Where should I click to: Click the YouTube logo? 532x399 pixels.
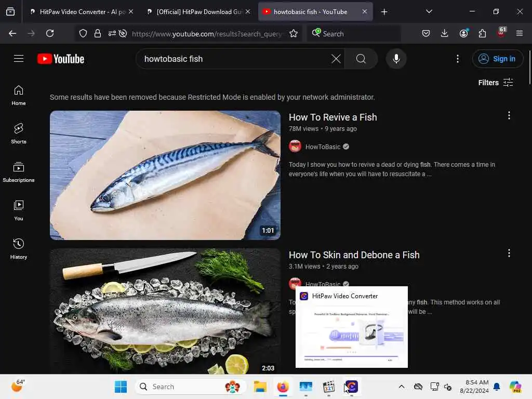61,59
